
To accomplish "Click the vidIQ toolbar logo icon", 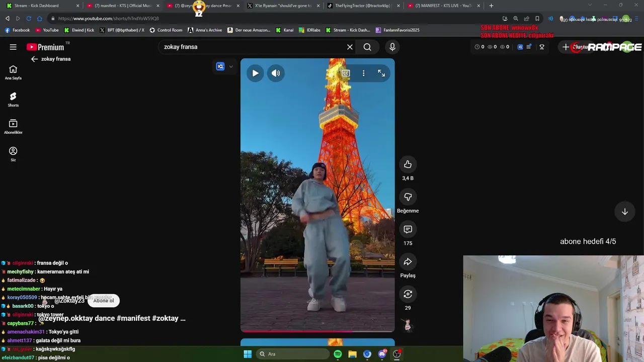I will coord(520,47).
